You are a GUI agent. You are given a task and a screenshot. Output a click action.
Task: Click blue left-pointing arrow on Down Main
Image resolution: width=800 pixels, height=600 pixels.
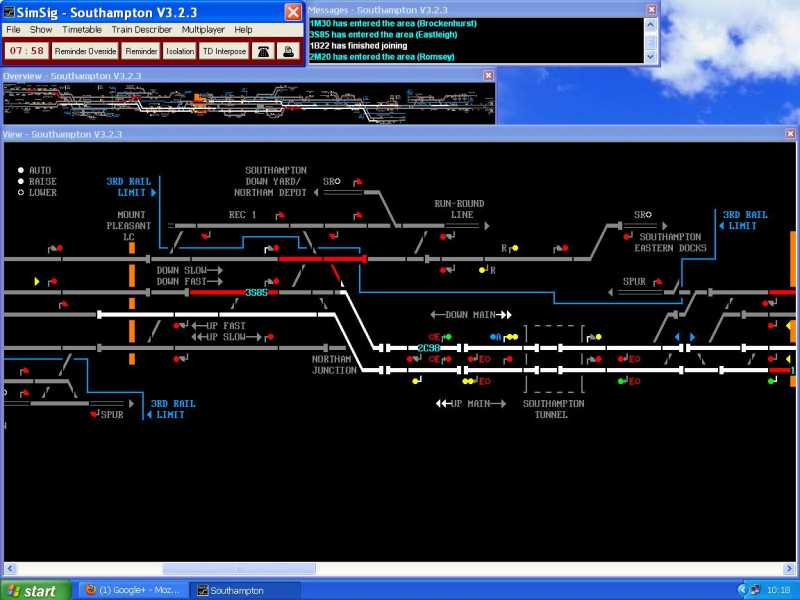click(677, 337)
